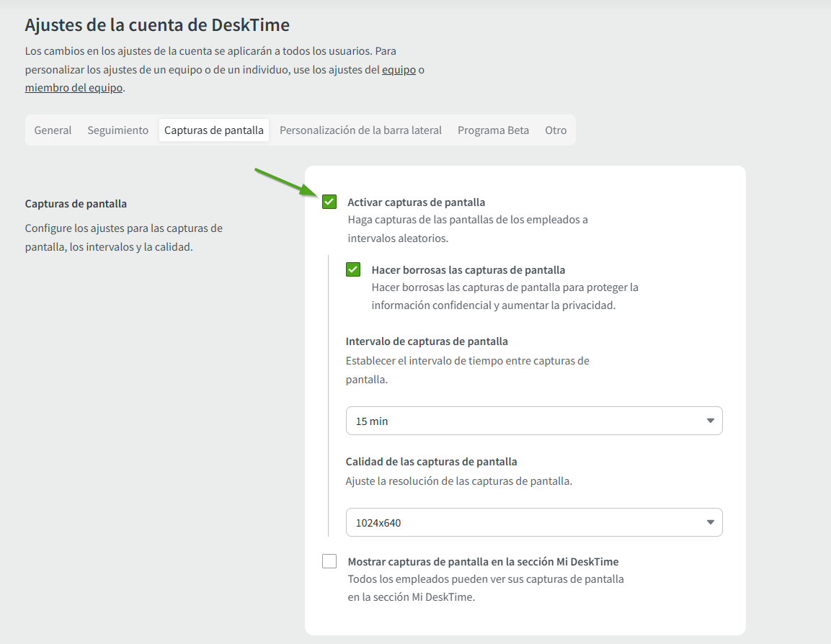Switch to the Seguimiento tab
Screen dimensions: 831x644
pos(117,130)
